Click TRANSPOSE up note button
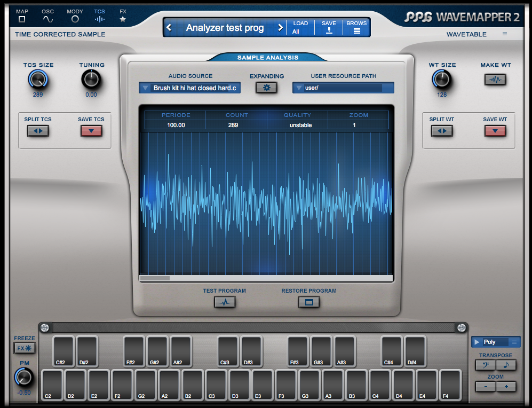The width and height of the screenshot is (532, 408). tap(506, 365)
